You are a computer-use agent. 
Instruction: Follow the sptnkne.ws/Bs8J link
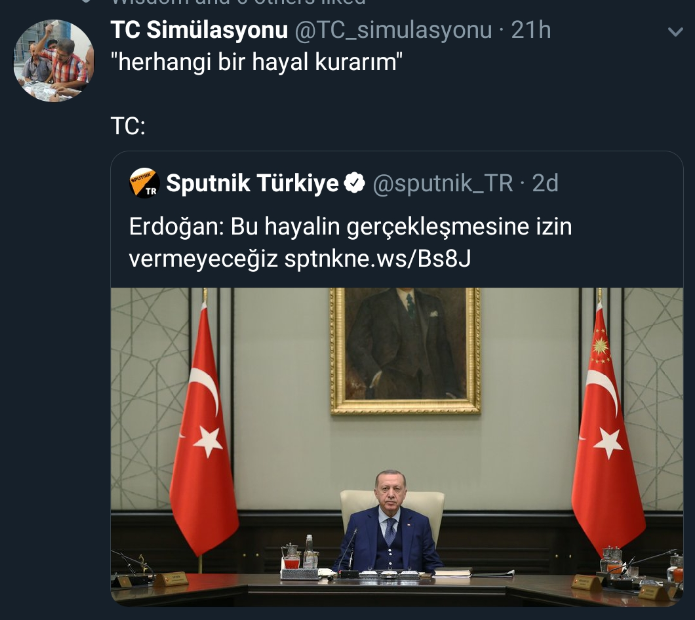(377, 259)
